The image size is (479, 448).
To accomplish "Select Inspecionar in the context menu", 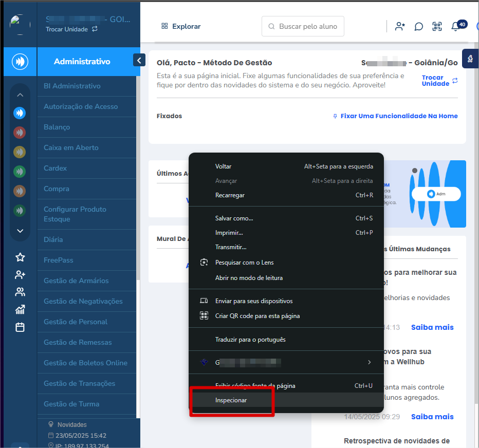I will (x=231, y=400).
